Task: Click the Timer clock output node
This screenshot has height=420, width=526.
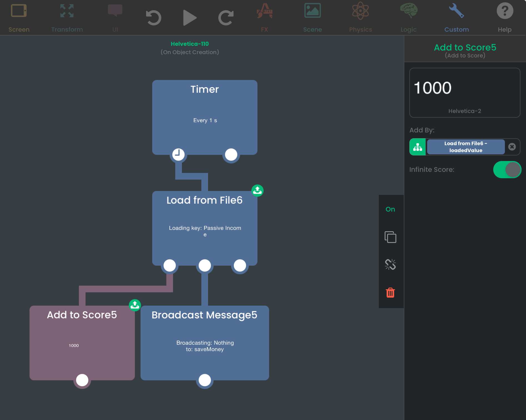Action: 178,154
